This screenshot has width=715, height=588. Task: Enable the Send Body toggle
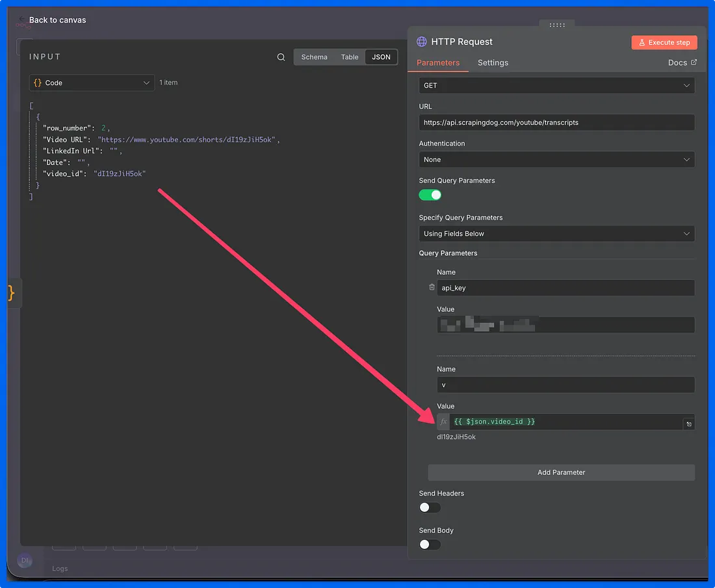coord(430,544)
